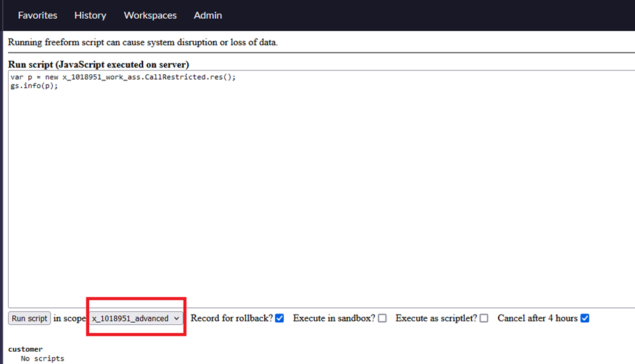This screenshot has width=635, height=364.
Task: Click the 'No scripts' output text
Action: [x=43, y=359]
